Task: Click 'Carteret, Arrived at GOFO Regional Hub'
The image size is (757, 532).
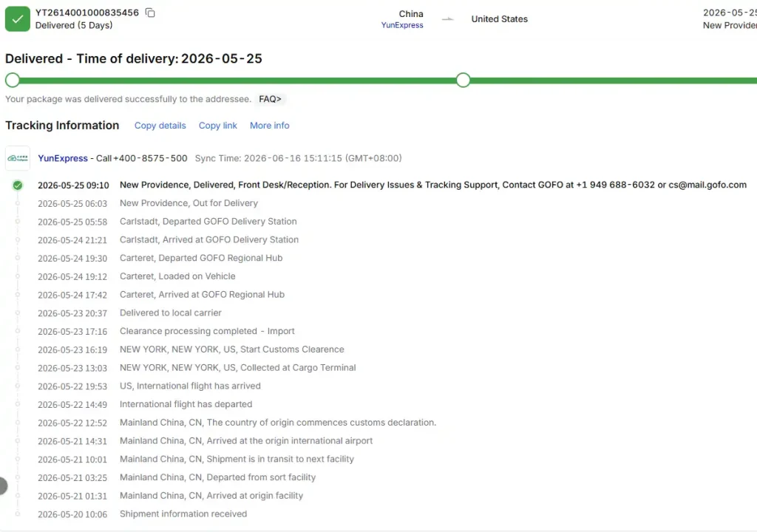Action: pos(202,295)
